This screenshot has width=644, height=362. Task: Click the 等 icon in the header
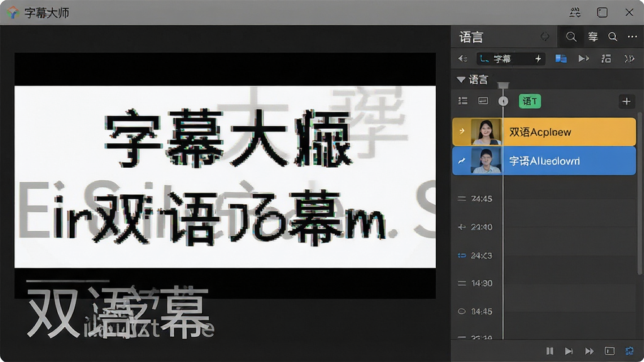(592, 37)
